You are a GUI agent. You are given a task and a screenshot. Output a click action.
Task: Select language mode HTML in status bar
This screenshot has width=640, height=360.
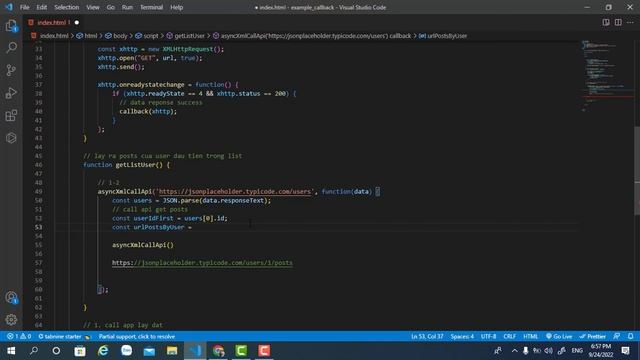click(x=530, y=336)
